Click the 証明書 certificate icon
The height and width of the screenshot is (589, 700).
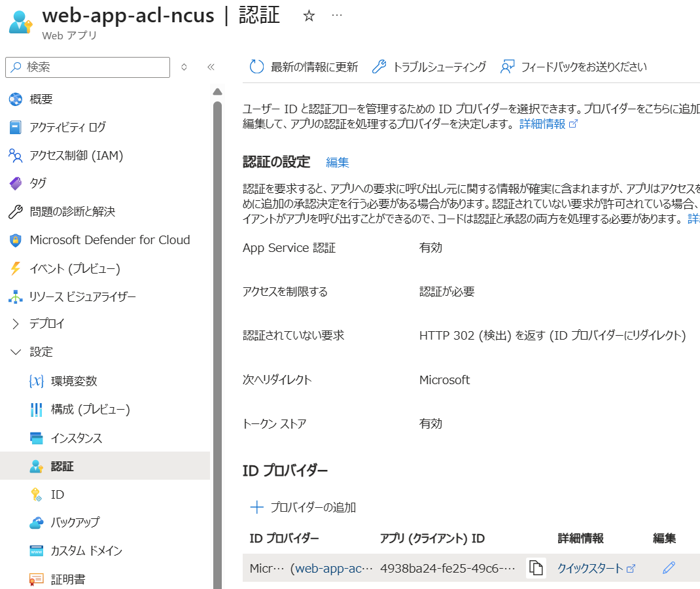[36, 579]
